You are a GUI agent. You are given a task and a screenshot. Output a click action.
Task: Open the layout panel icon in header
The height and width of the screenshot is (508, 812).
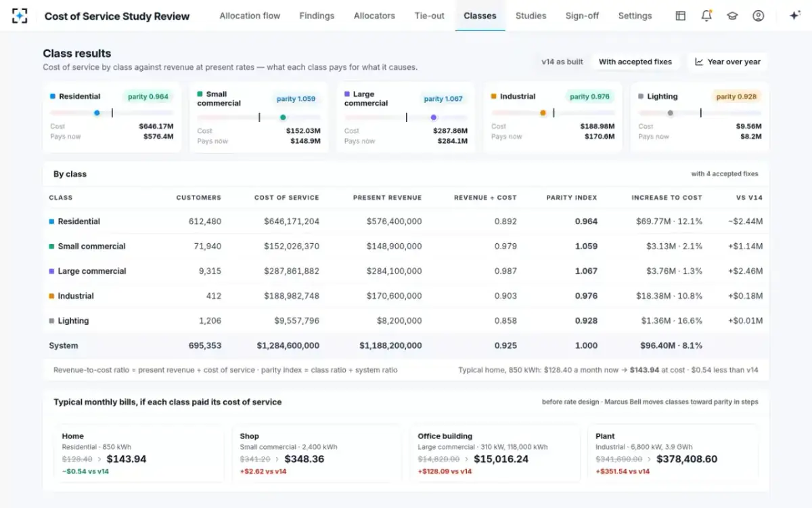pos(681,16)
